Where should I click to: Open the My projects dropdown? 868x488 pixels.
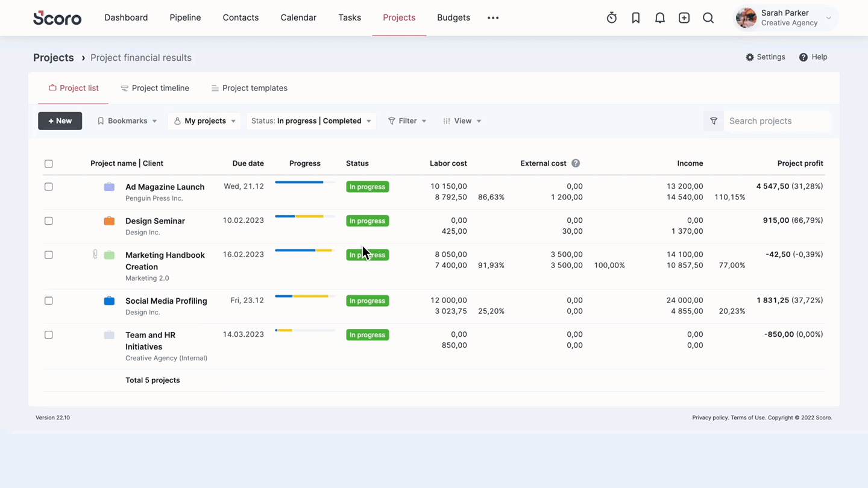click(204, 121)
